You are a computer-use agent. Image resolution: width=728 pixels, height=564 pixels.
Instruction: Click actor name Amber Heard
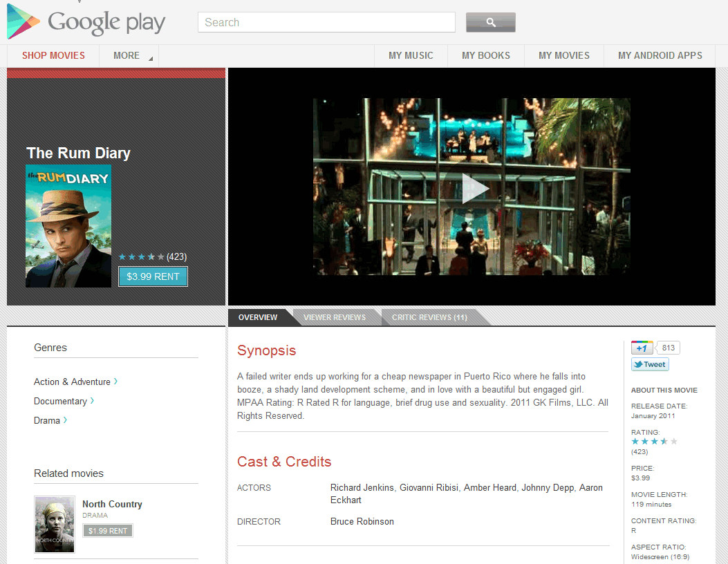coord(489,487)
